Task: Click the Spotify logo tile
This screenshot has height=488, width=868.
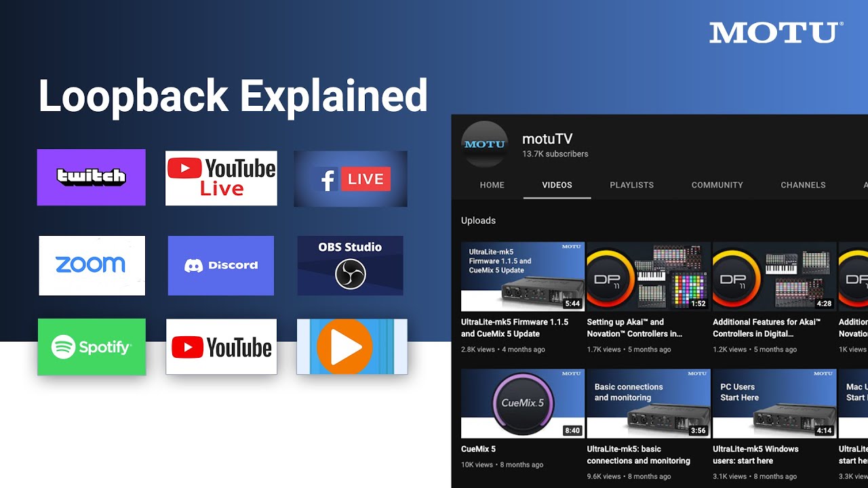Action: [92, 347]
